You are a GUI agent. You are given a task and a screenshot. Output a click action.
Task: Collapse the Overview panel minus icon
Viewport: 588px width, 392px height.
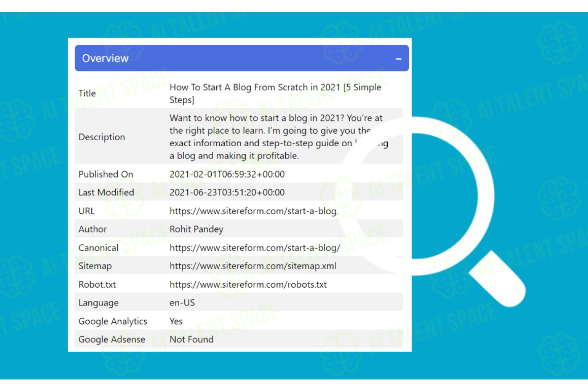(x=398, y=59)
